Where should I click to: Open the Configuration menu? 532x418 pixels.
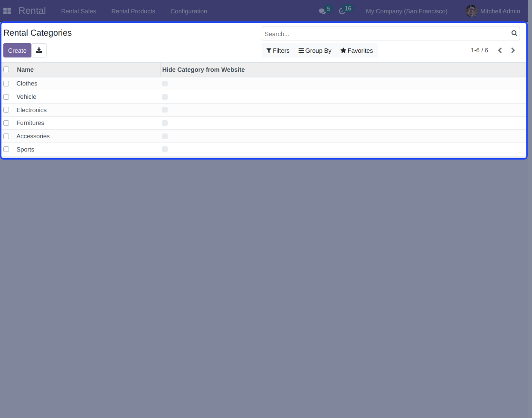tap(189, 11)
